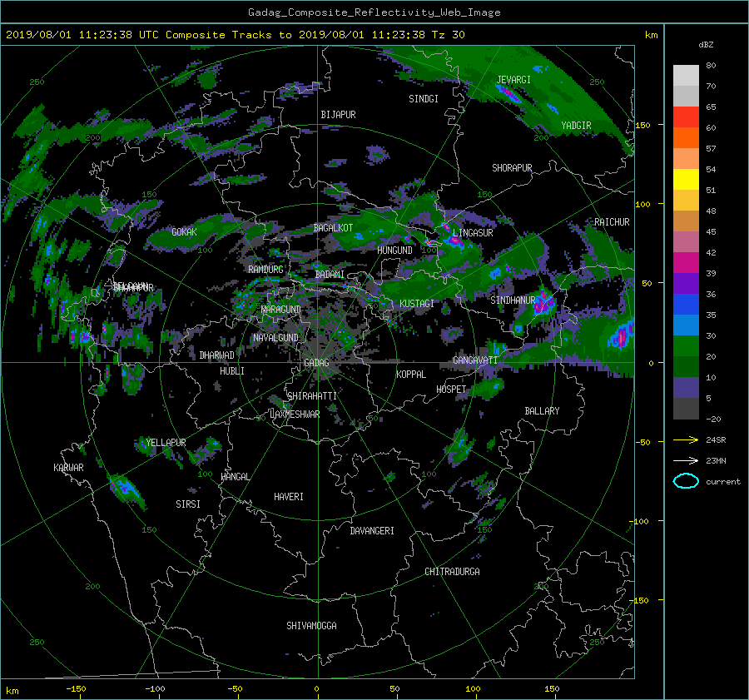The width and height of the screenshot is (749, 700).
Task: Pick the light gray top legend swatch
Action: point(686,76)
